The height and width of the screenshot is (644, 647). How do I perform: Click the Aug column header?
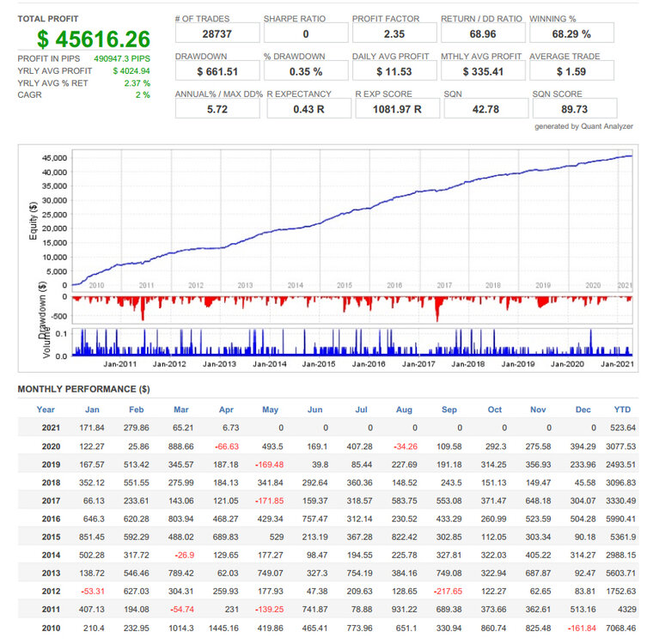(x=404, y=410)
